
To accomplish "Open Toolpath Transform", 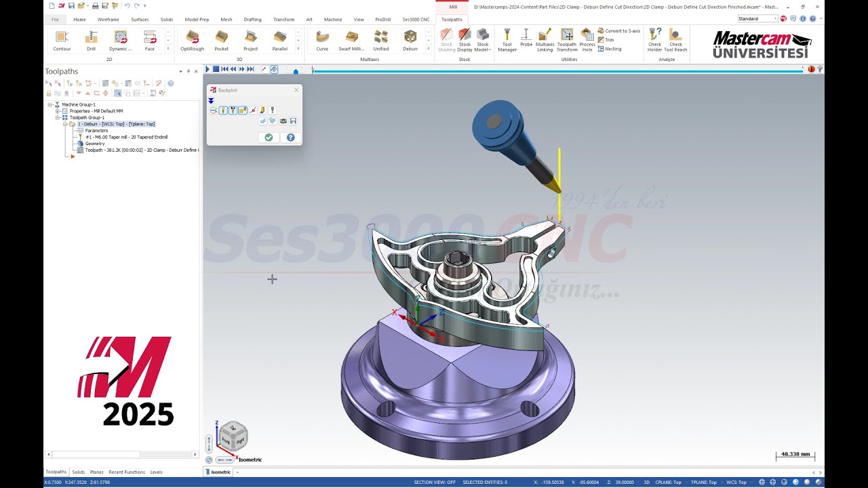I will [567, 40].
